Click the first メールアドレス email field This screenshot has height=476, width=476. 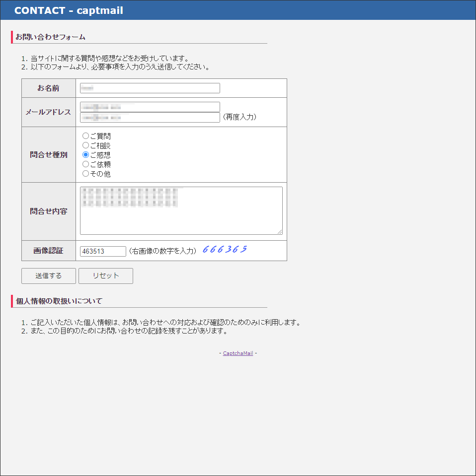(x=150, y=106)
